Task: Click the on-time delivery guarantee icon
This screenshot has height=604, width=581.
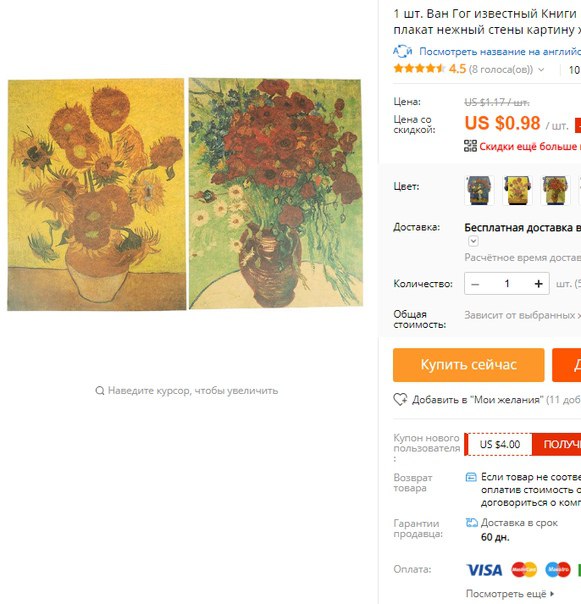Action: point(472,522)
